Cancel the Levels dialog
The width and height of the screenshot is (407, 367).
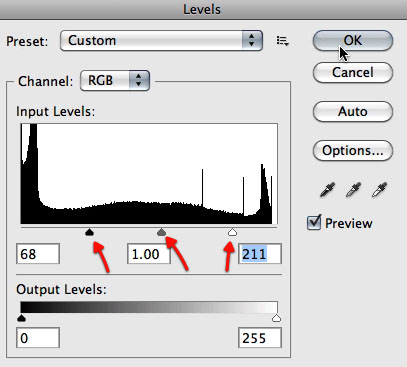pyautogui.click(x=353, y=72)
